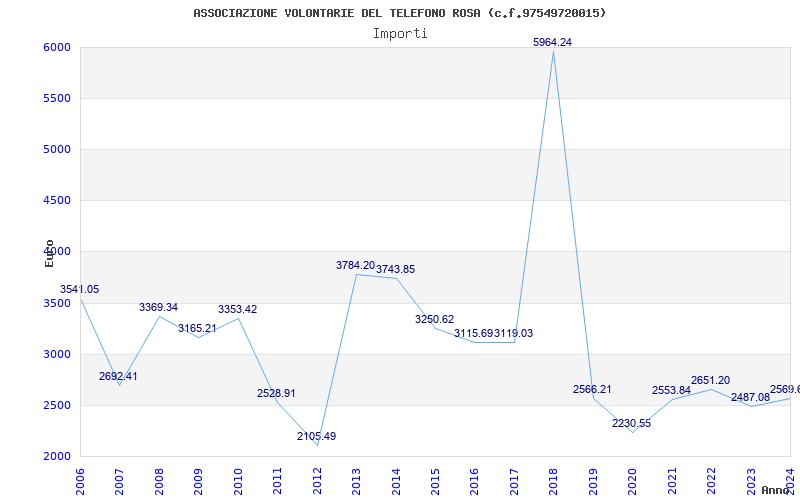
Task: Select the 2105.49 data label
Action: [316, 436]
